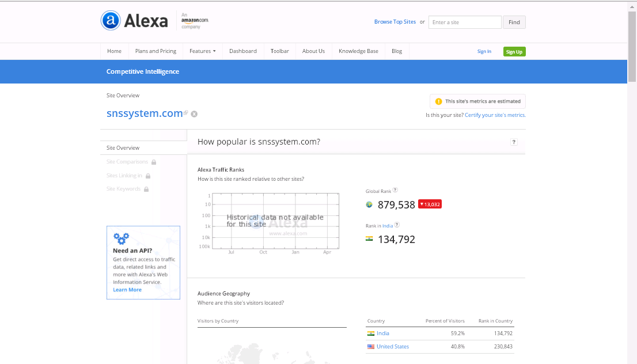Expand the Features dropdown menu
Screen dimensions: 637x364
(202, 51)
